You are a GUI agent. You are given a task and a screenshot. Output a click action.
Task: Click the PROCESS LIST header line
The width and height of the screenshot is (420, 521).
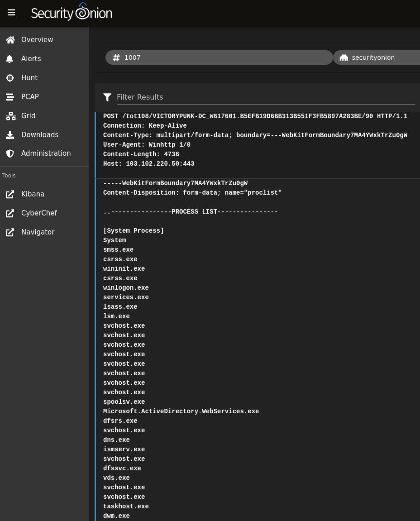click(x=191, y=212)
